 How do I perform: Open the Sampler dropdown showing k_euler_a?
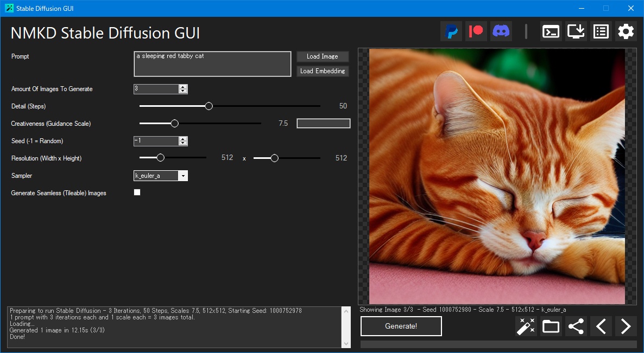pos(183,176)
